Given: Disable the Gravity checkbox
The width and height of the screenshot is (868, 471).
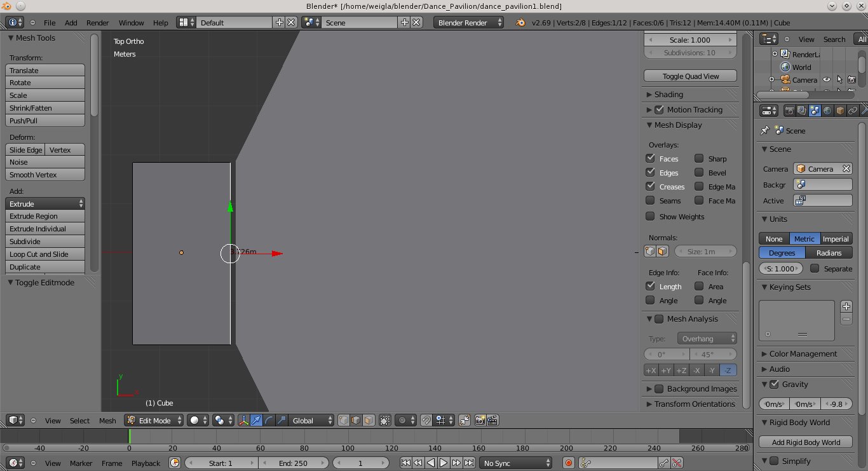Looking at the screenshot, I should (x=774, y=384).
